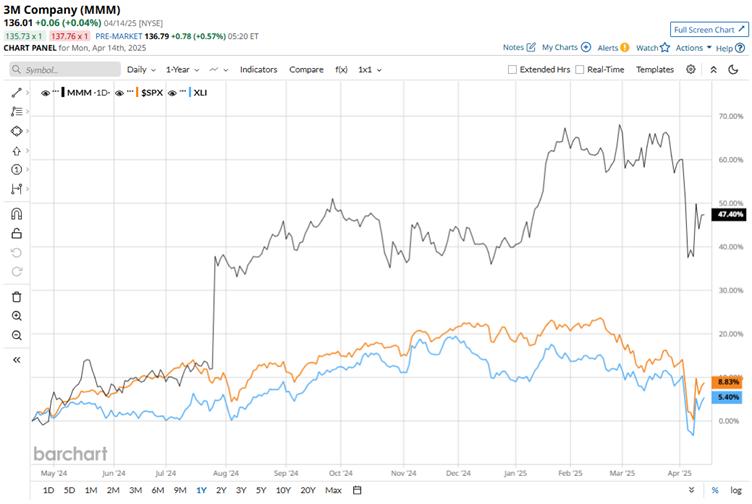
Task: Switch to log scale
Action: [736, 490]
